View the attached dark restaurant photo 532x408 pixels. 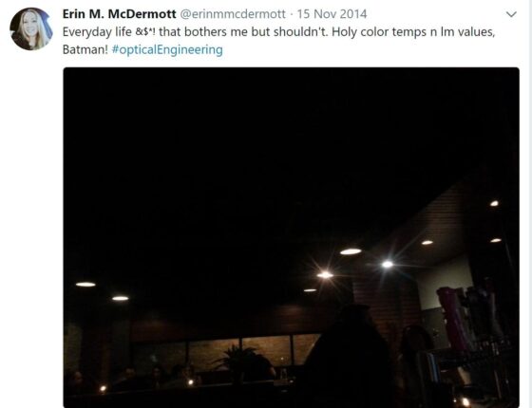[x=291, y=237]
